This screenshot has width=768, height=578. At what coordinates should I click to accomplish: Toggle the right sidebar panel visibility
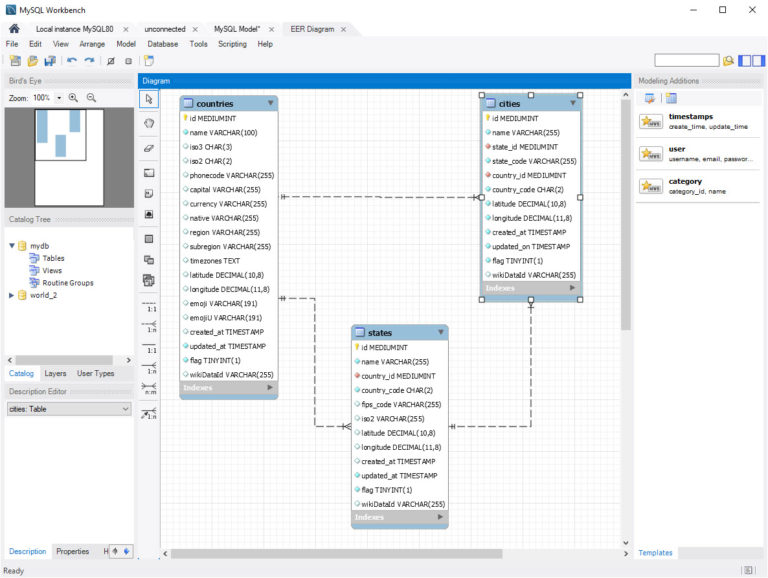(759, 61)
